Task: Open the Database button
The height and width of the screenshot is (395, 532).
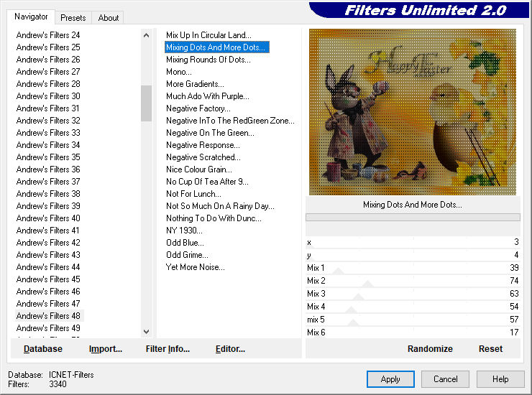Action: point(43,348)
